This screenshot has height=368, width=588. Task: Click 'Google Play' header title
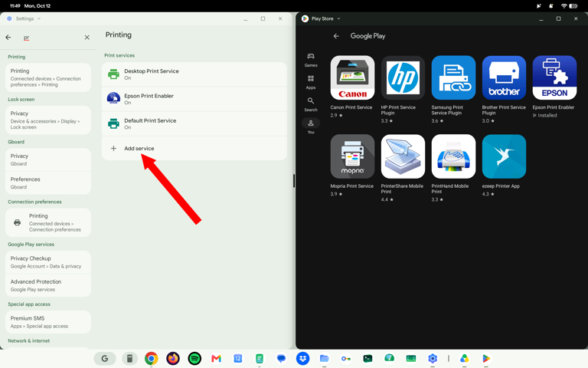click(367, 36)
